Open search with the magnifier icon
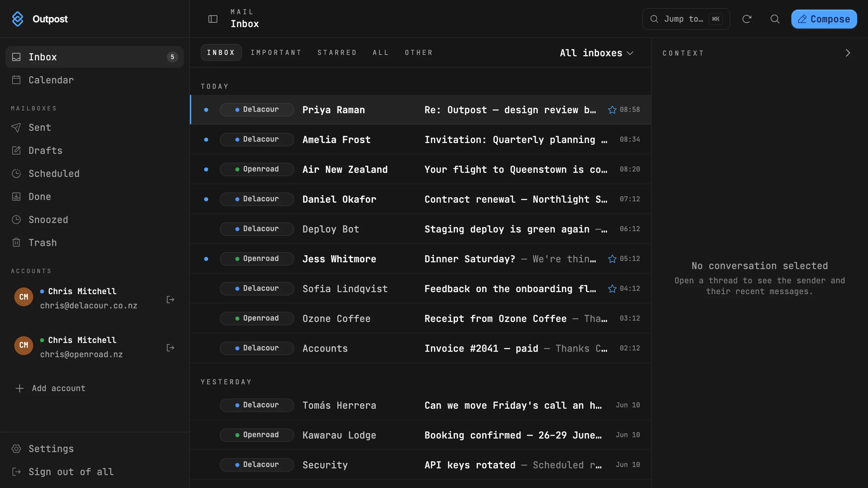Image resolution: width=868 pixels, height=488 pixels. (775, 19)
